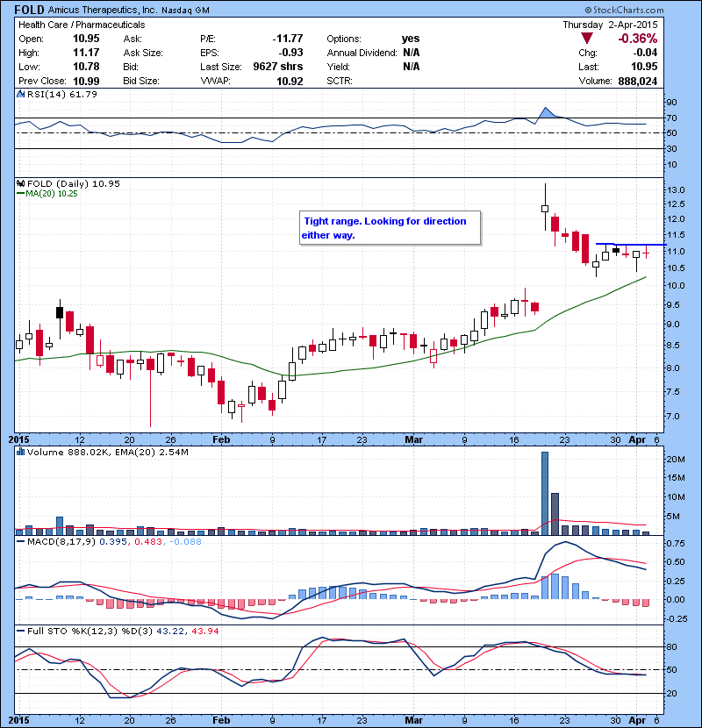Click the Prev Close value 10.99

pyautogui.click(x=86, y=81)
